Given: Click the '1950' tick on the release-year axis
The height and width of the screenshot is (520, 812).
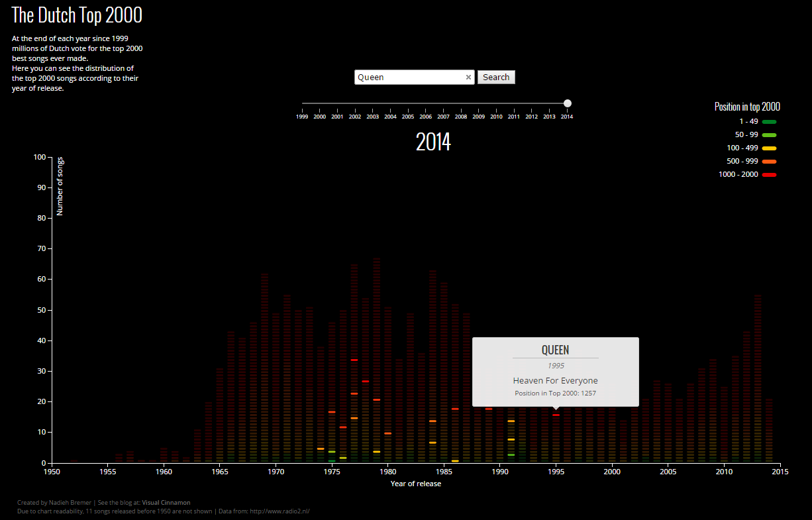Looking at the screenshot, I should click(52, 472).
